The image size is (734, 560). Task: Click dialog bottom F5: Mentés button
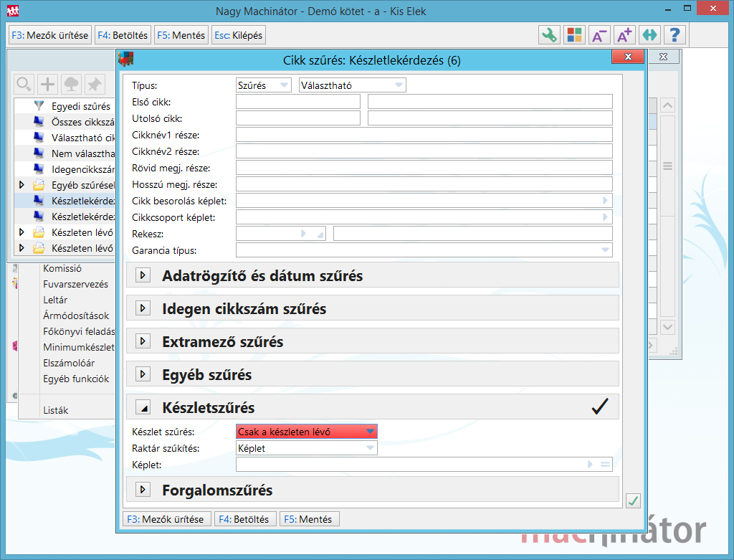[308, 519]
